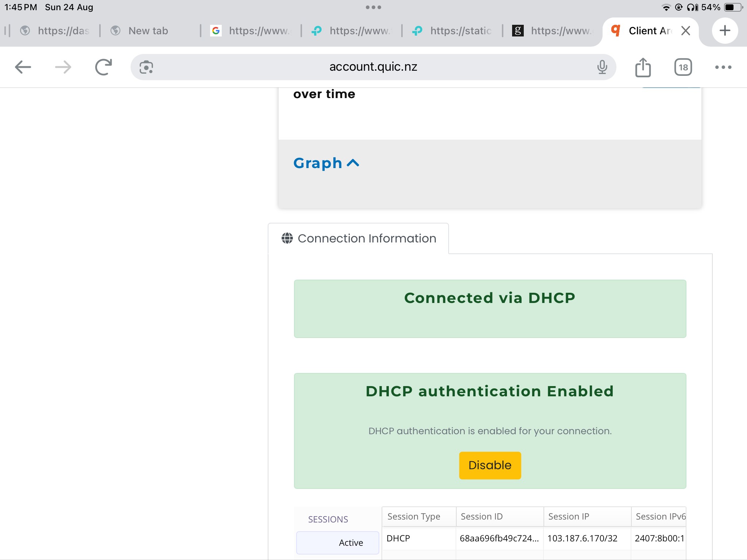Reload the page with refresh icon

point(103,67)
